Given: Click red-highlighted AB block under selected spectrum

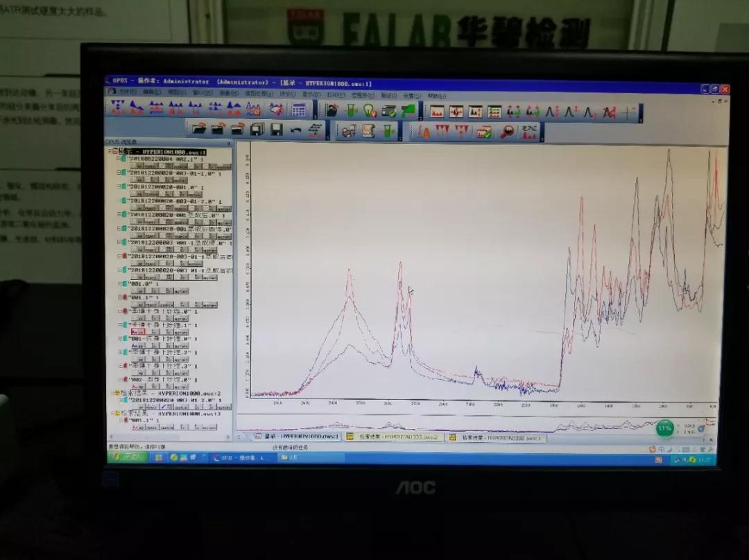Looking at the screenshot, I should pyautogui.click(x=138, y=332).
